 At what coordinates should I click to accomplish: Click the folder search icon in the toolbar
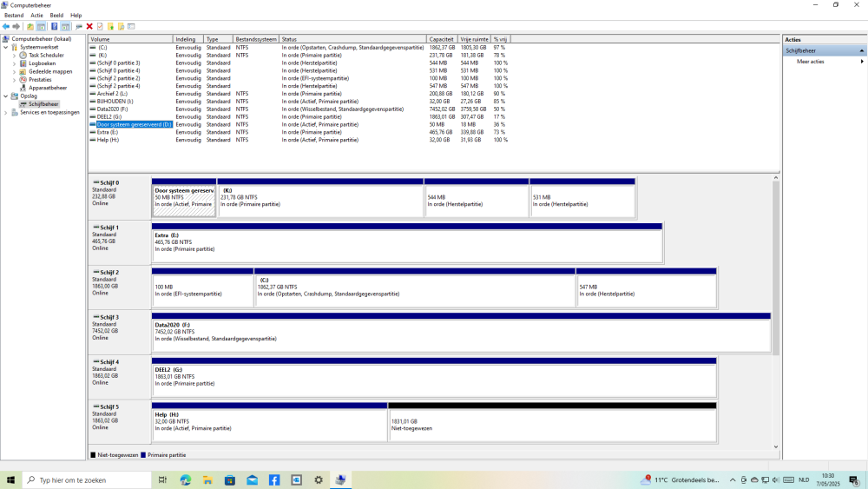pos(121,26)
